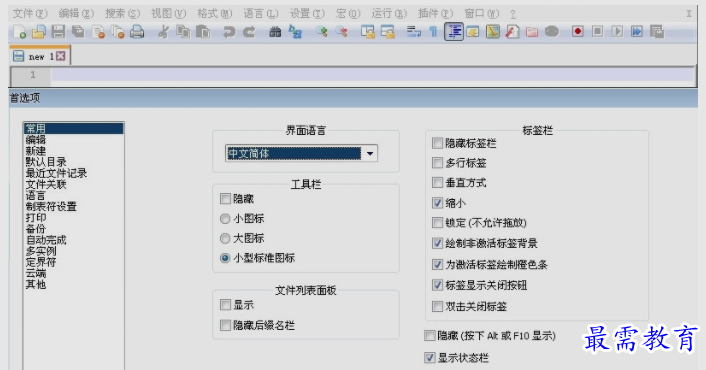Viewport: 706px width, 370px height.
Task: Click the Playback Macro icon
Action: (617, 32)
